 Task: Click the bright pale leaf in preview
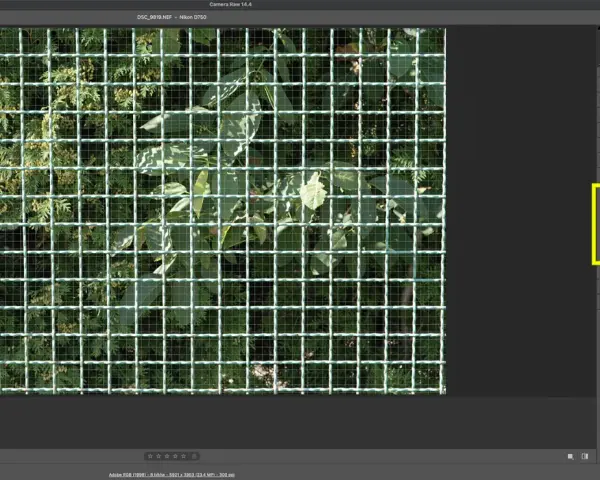click(313, 191)
